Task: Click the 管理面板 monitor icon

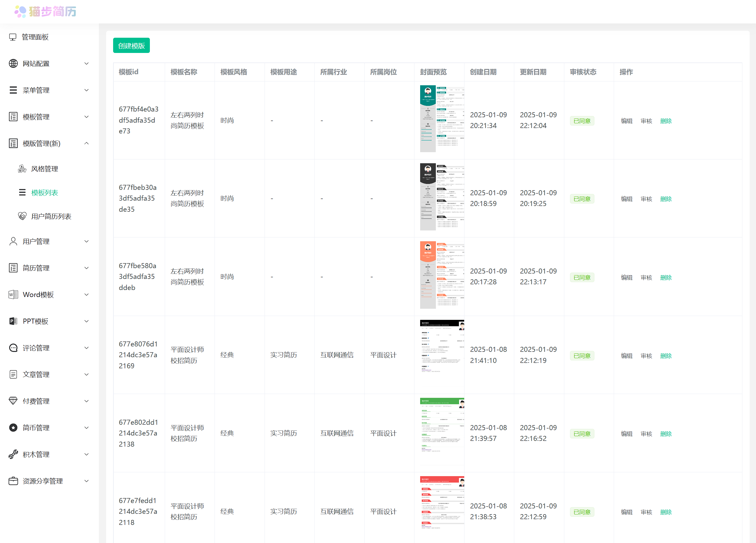Action: tap(13, 37)
